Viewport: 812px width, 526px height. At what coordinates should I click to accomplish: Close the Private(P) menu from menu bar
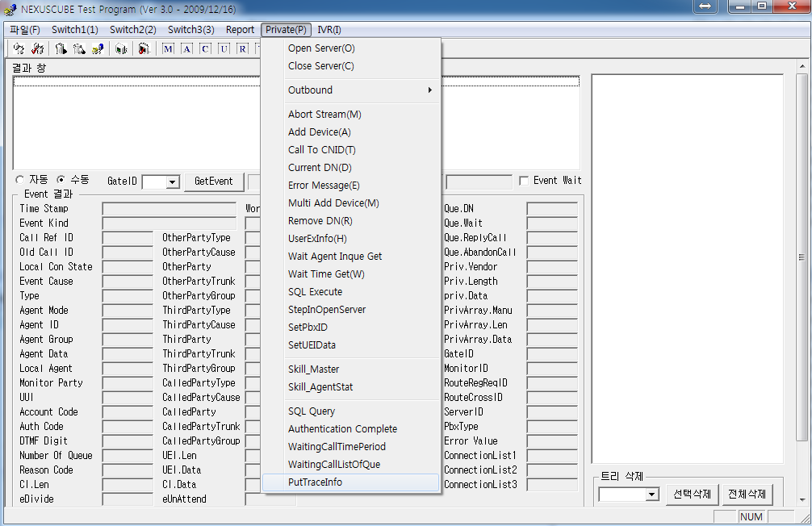[286, 30]
